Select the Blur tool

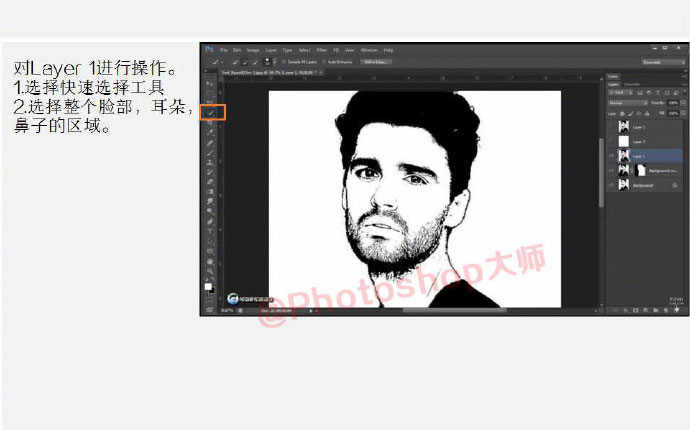click(209, 202)
